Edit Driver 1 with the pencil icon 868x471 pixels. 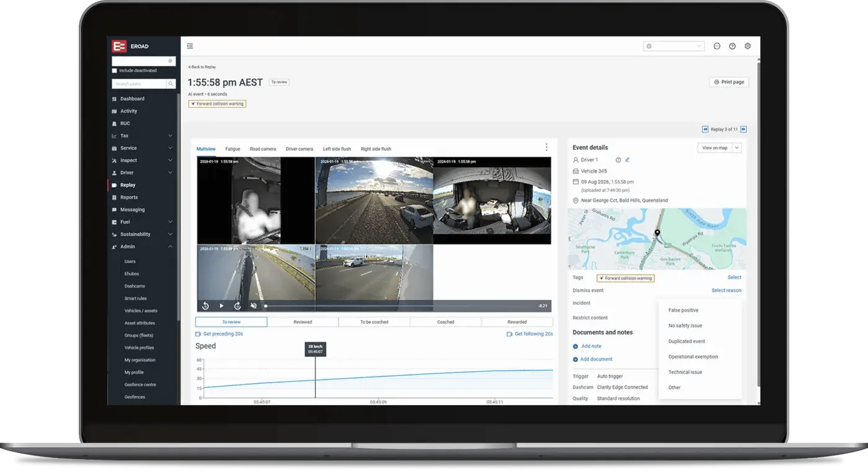pos(627,160)
